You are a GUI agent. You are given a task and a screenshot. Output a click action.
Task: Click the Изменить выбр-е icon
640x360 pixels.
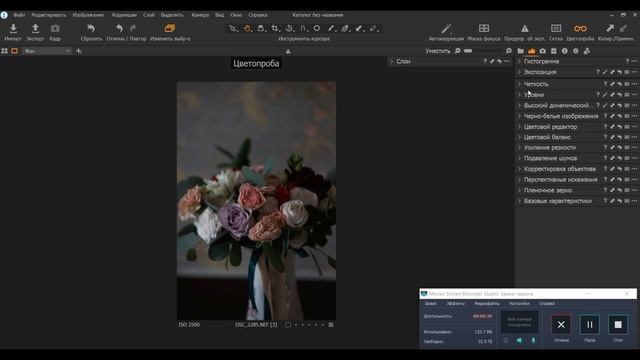(170, 28)
